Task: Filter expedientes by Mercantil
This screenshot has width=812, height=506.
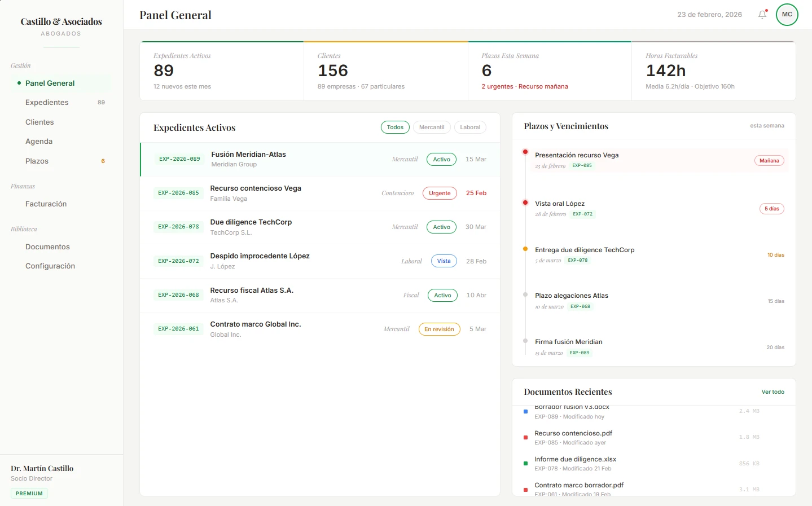Action: [x=432, y=127]
